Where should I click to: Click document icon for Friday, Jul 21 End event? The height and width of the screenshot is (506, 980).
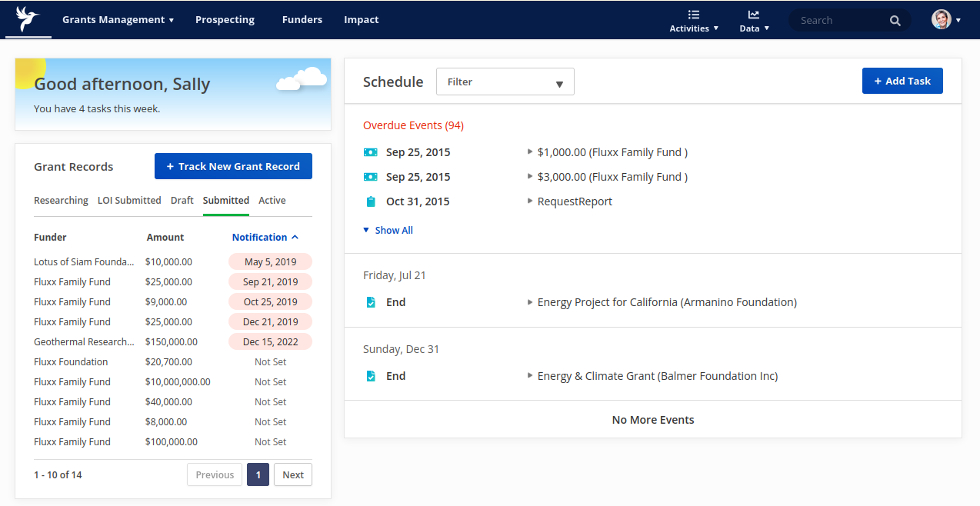(371, 302)
